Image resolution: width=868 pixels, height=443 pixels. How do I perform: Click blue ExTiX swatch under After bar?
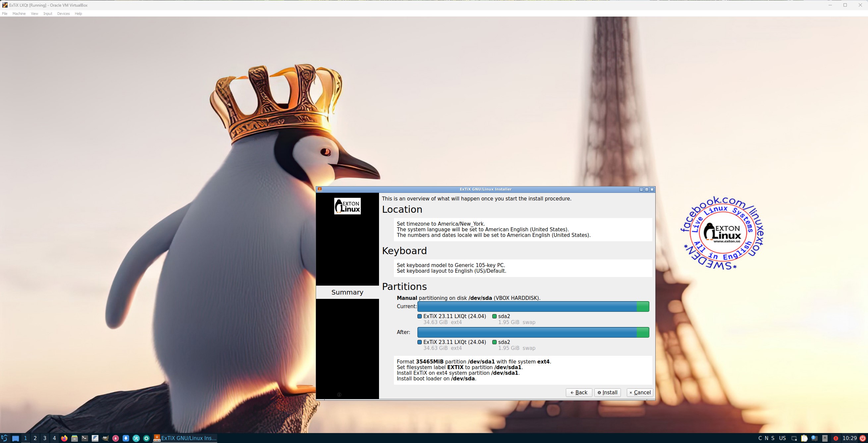pyautogui.click(x=419, y=342)
